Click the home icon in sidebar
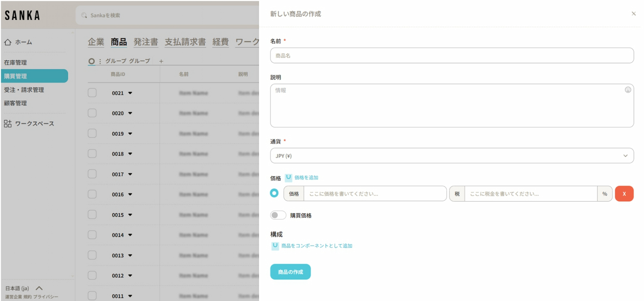Viewport: 644px width, 301px height. coord(8,42)
